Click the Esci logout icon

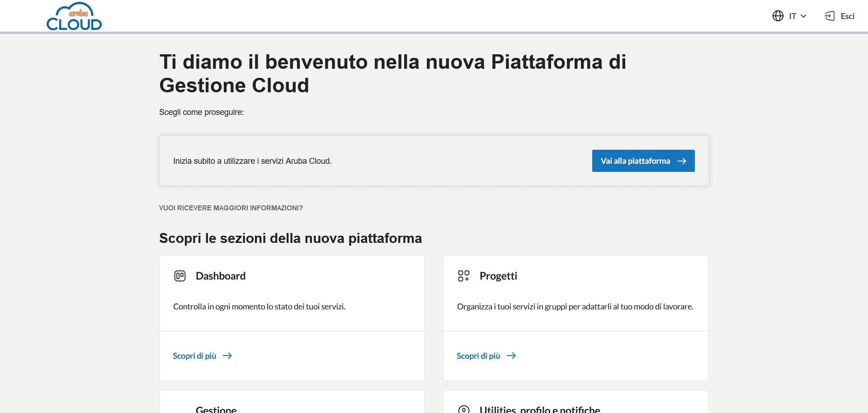coord(830,16)
